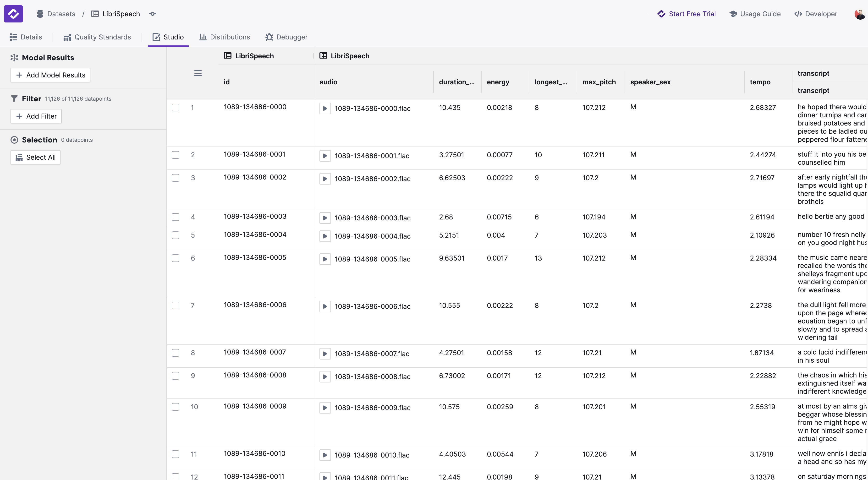Open the profile avatar menu
The width and height of the screenshot is (868, 480).
860,14
